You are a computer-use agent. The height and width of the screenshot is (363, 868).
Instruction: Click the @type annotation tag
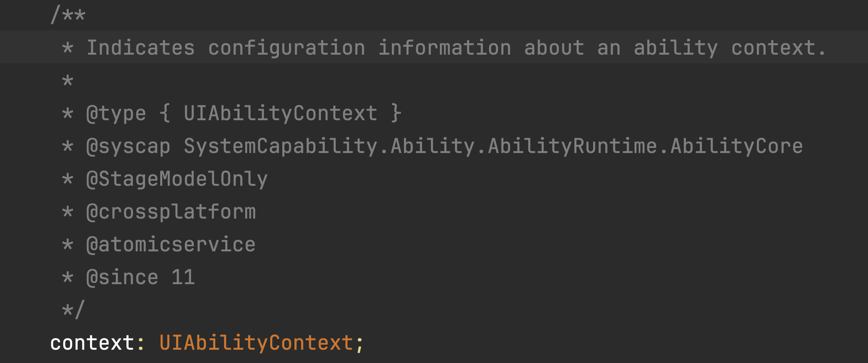116,114
